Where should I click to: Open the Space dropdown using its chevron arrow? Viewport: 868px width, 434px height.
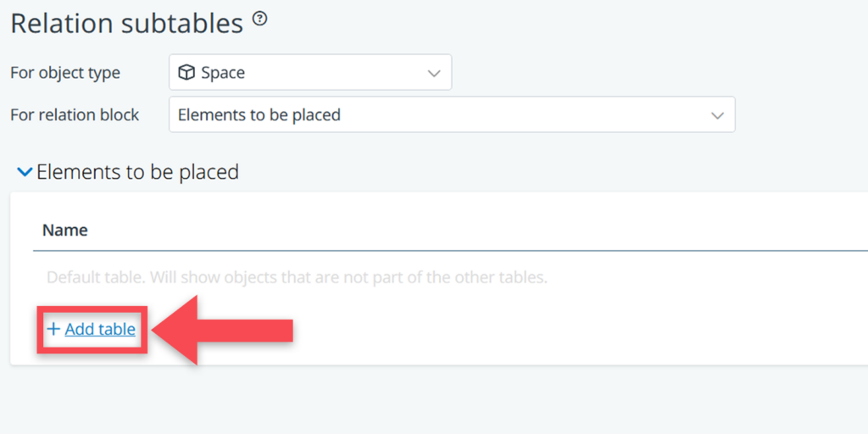coord(434,73)
